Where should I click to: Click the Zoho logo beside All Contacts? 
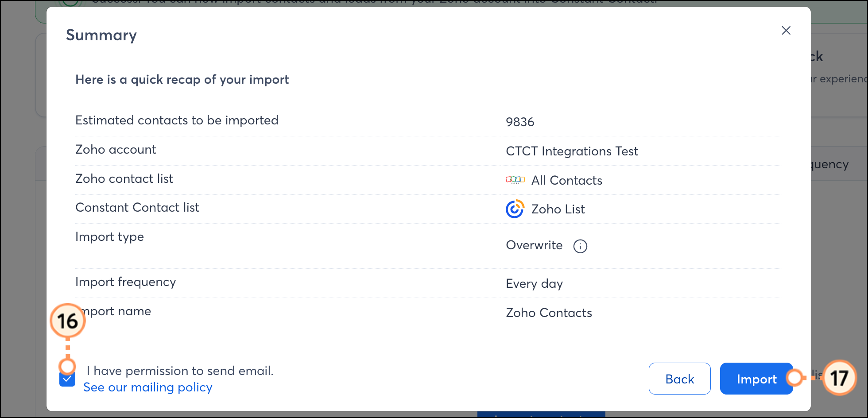pos(515,180)
